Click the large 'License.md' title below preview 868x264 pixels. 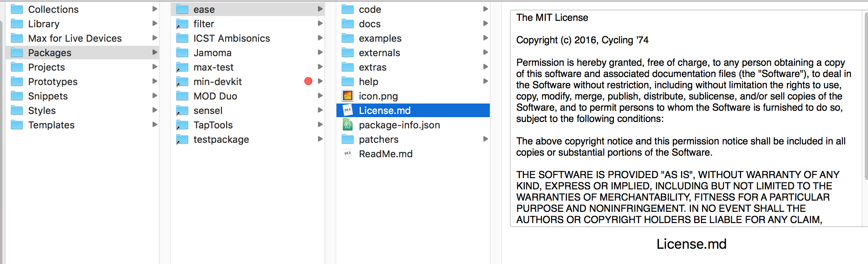691,244
